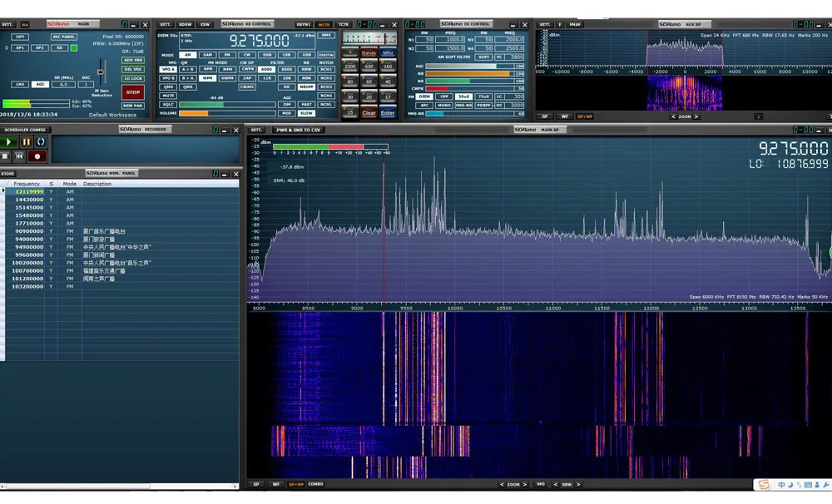Select the 94900000 FM memory entry
Screen dimensions: 832x504
pyautogui.click(x=28, y=247)
